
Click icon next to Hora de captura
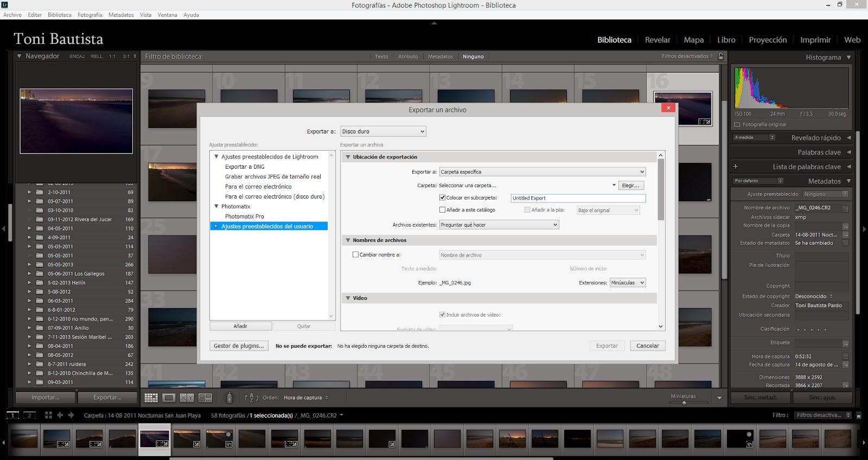pos(845,356)
